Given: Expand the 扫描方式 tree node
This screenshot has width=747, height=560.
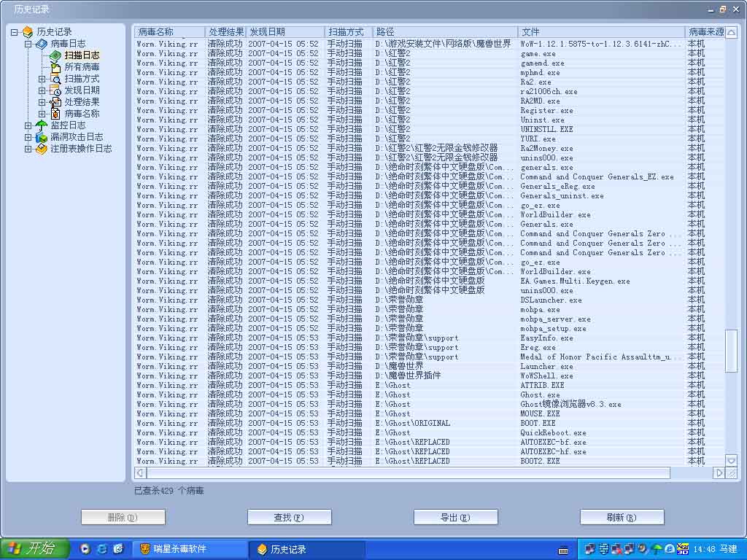Looking at the screenshot, I should pos(42,79).
